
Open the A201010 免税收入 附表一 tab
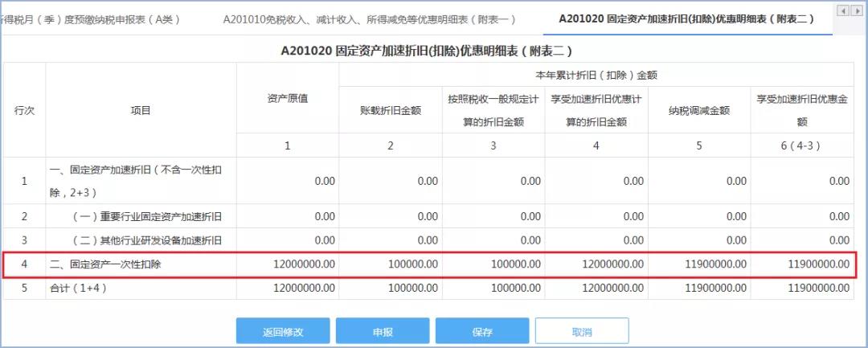tap(370, 19)
